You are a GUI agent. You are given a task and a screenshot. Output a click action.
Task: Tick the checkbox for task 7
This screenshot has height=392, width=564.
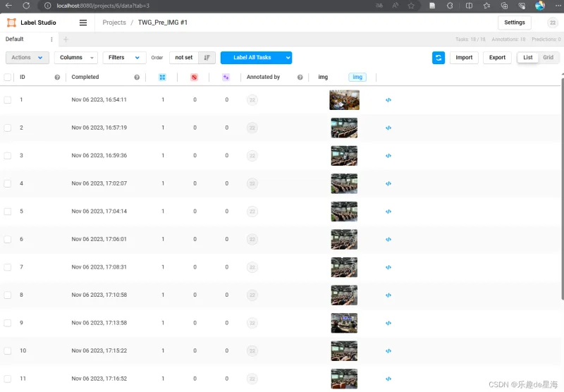click(x=8, y=267)
